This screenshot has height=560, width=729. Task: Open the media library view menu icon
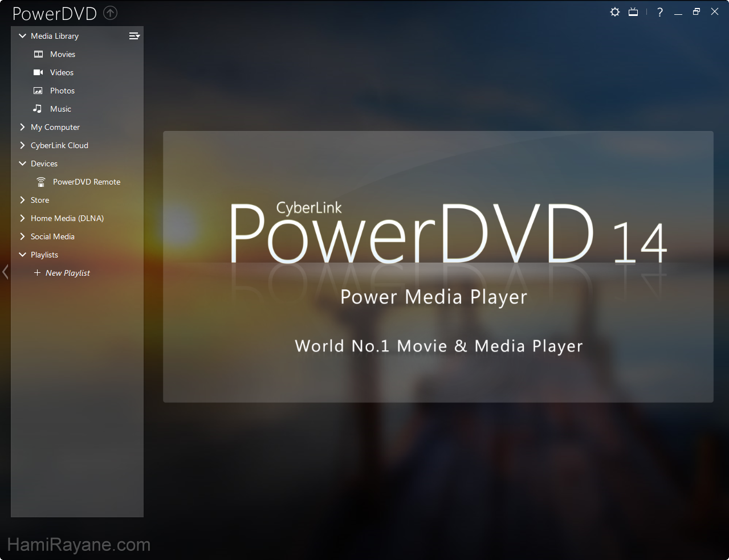click(135, 36)
